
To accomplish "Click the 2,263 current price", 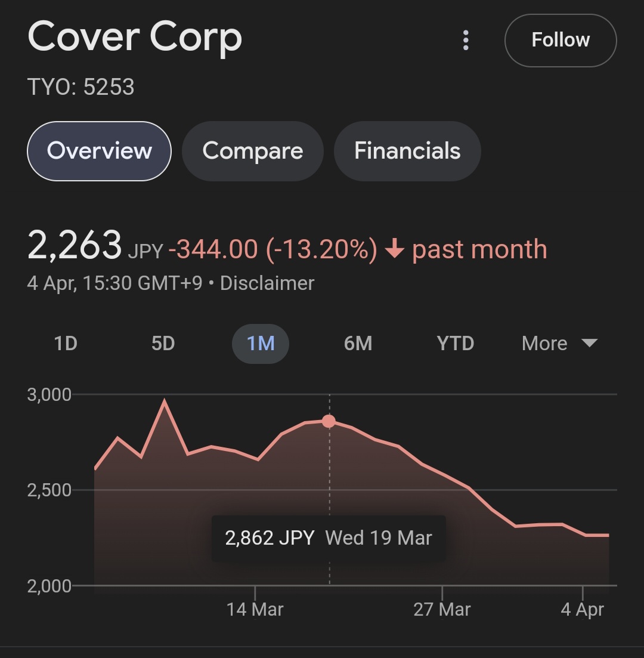I will (x=75, y=245).
